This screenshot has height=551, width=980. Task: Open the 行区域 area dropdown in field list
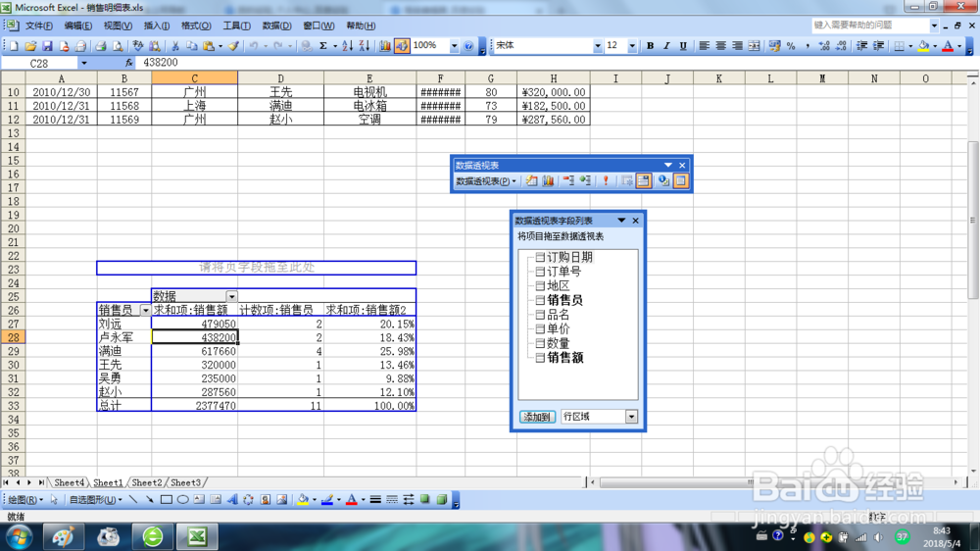click(x=631, y=417)
